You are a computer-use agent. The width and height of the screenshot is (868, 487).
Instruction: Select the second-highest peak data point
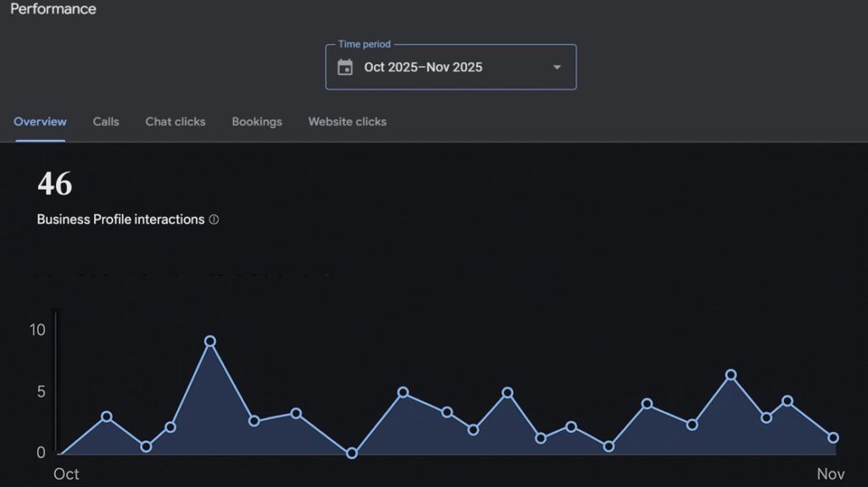click(x=731, y=375)
